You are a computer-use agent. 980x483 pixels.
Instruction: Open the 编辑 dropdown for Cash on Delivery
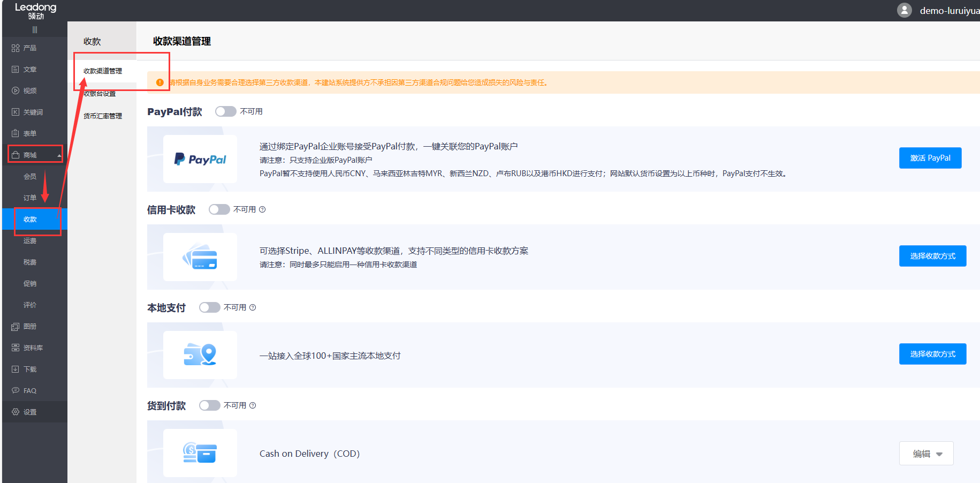coord(926,454)
